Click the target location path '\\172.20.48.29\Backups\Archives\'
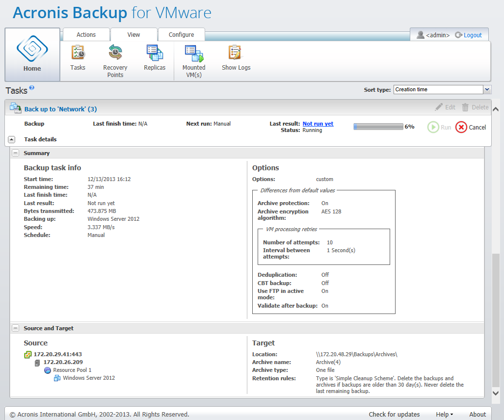Viewport: 504px width, 420px height. [356, 354]
